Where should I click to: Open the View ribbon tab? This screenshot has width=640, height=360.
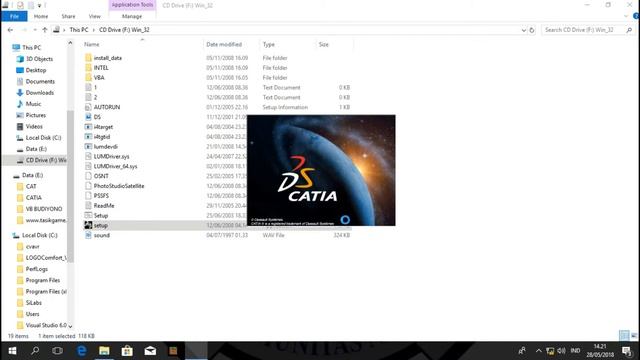tap(95, 16)
